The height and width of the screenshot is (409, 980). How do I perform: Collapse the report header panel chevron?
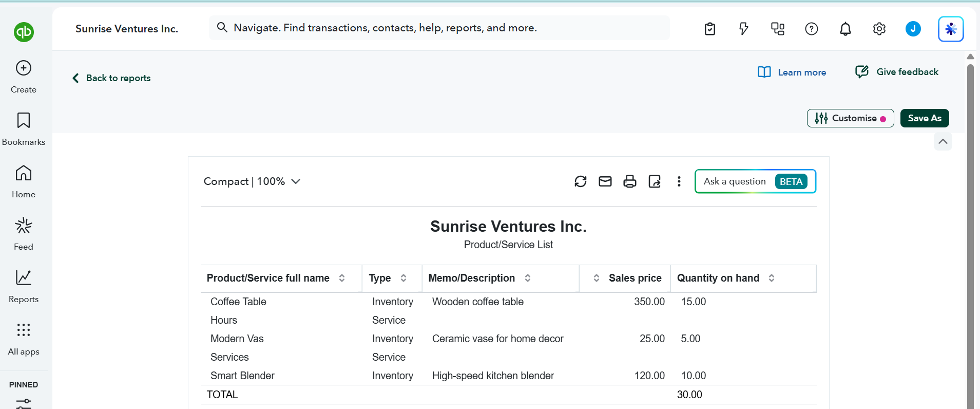[x=943, y=141]
